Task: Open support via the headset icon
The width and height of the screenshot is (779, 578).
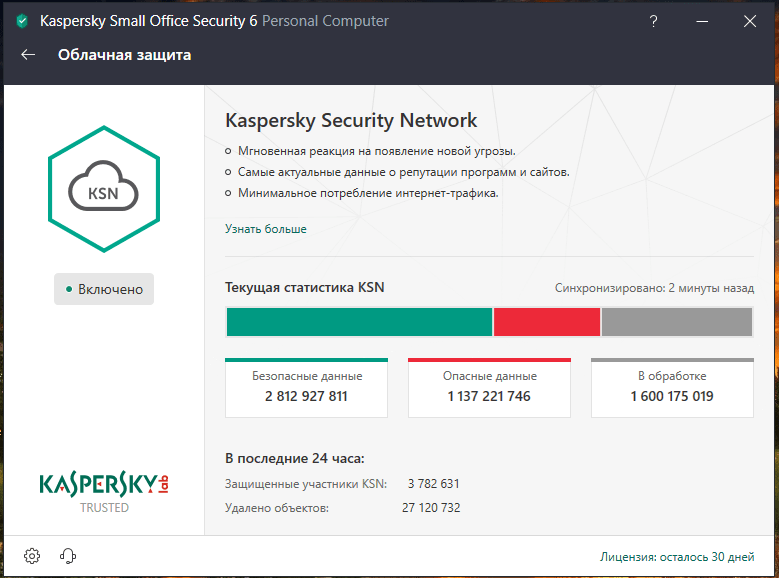Action: click(68, 556)
